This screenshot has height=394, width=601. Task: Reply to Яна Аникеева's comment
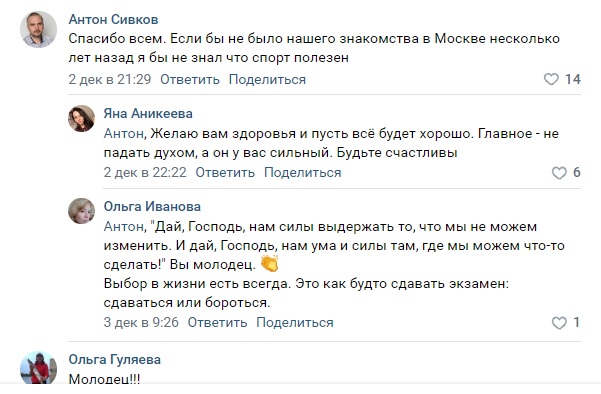225,172
